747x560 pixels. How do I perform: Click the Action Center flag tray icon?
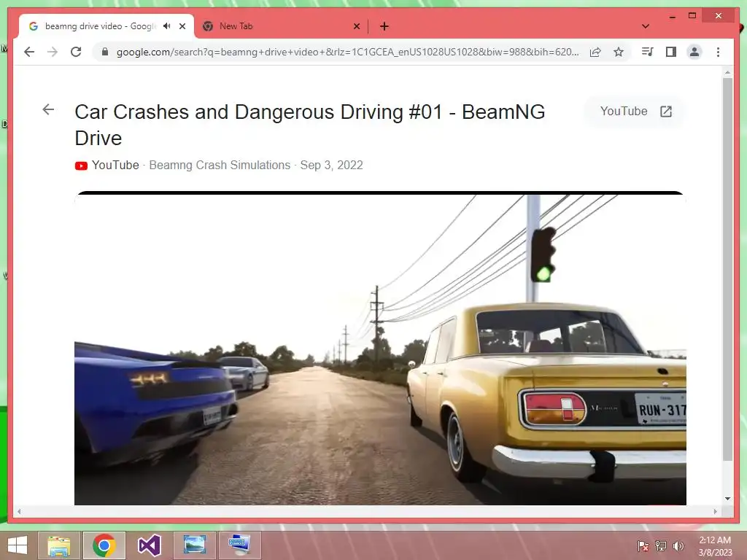[x=643, y=546]
